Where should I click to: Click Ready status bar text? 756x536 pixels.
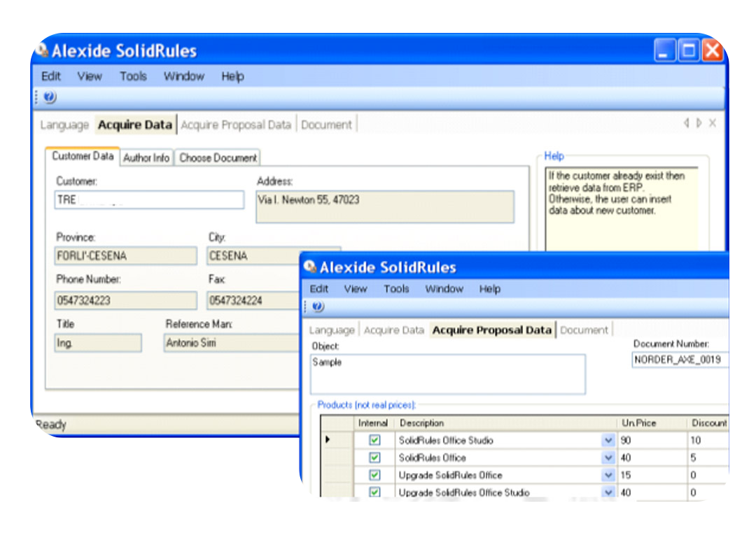coord(50,424)
